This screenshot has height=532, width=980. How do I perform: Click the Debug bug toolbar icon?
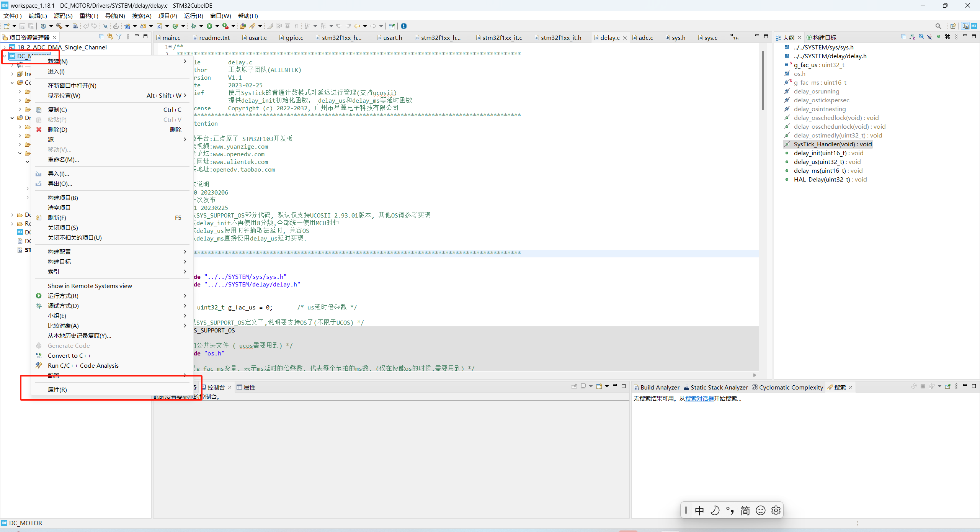coord(194,26)
